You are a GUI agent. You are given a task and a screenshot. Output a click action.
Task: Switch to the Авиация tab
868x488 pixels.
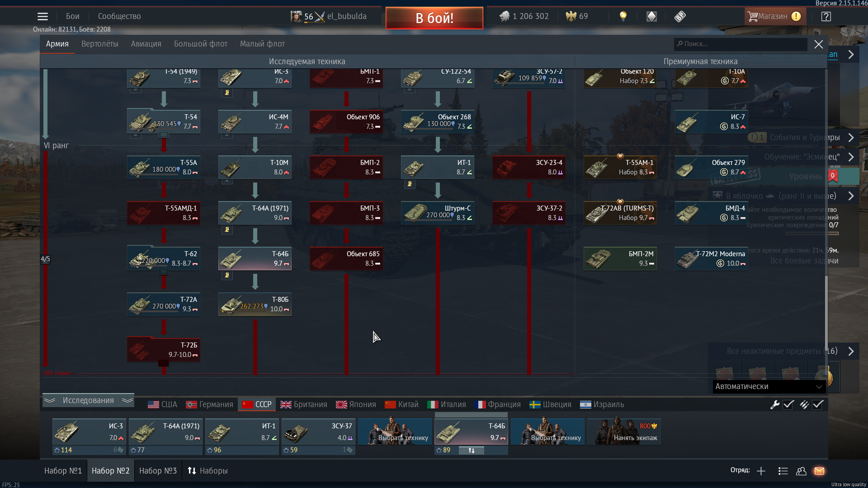(146, 44)
